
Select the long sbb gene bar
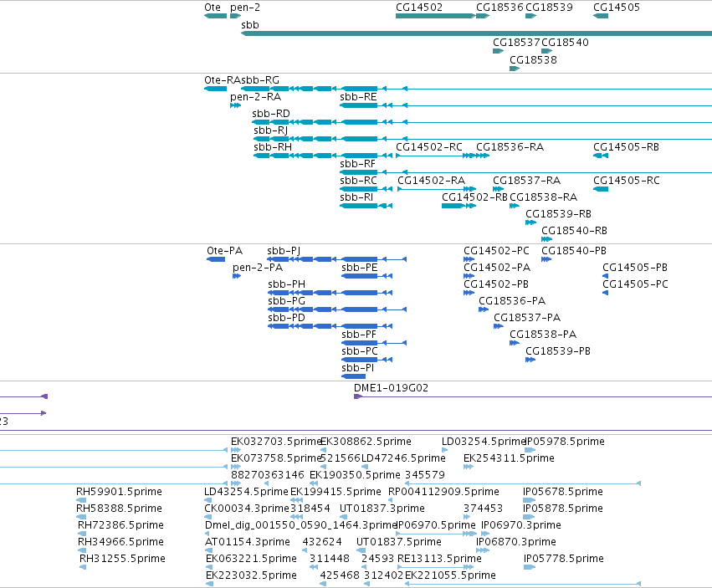coord(476,33)
